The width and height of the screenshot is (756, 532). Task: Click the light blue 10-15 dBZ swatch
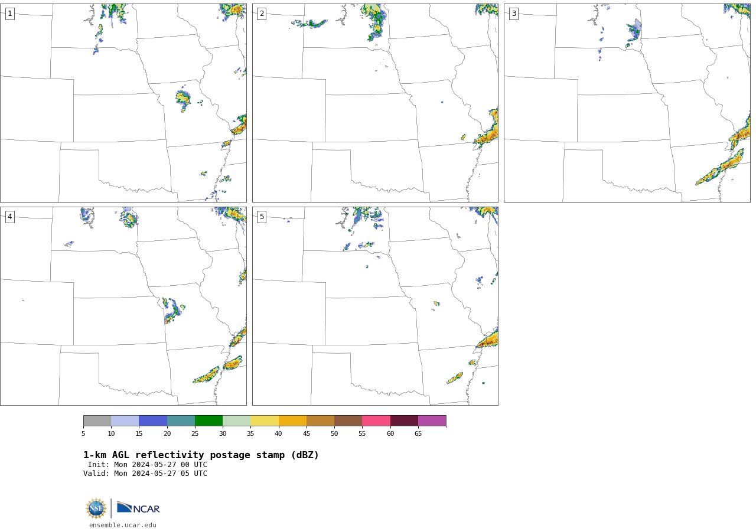[x=125, y=420]
